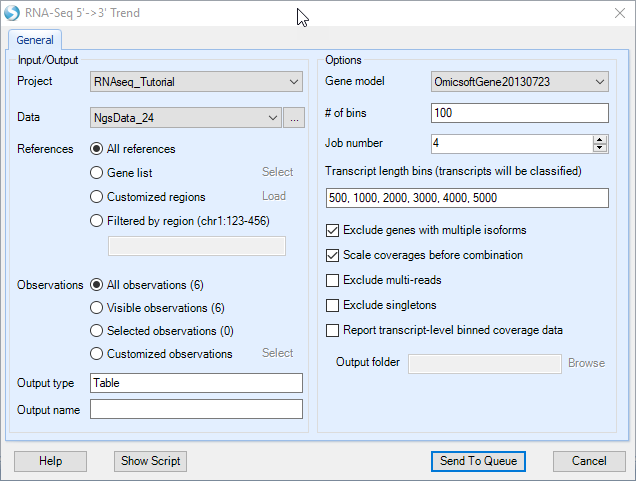Click the Select link beside Gene list

tap(277, 172)
